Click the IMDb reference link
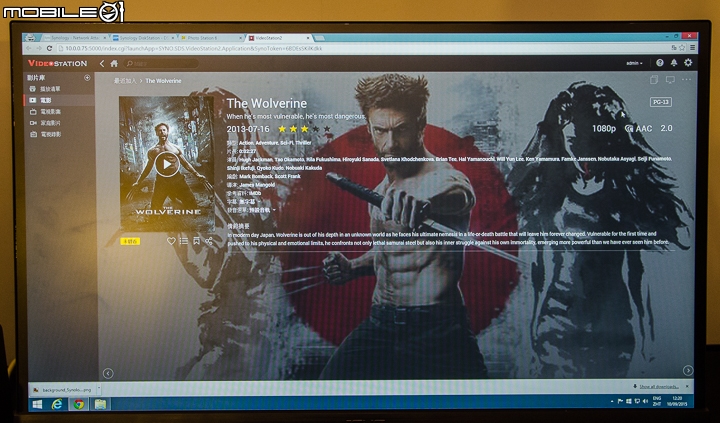Screen dimensions: 720x423 255,193
